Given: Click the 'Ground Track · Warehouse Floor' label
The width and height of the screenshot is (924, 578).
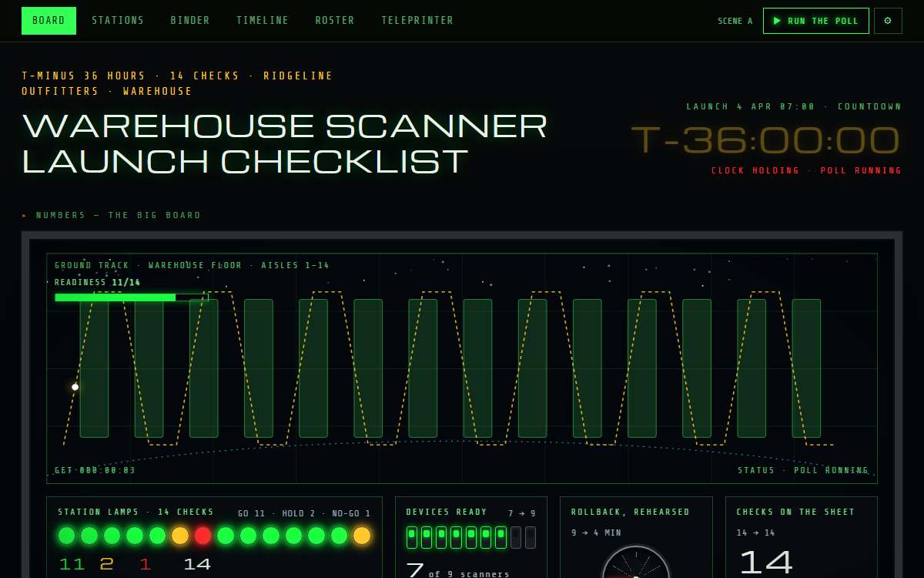Looking at the screenshot, I should coord(192,266).
